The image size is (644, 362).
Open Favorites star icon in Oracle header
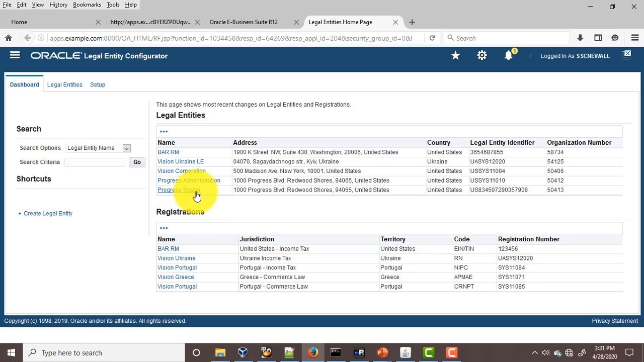tap(455, 56)
